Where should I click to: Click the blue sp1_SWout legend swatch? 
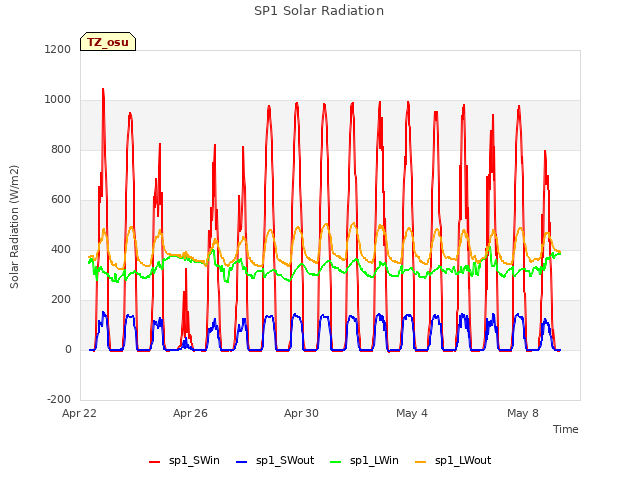pos(242,462)
